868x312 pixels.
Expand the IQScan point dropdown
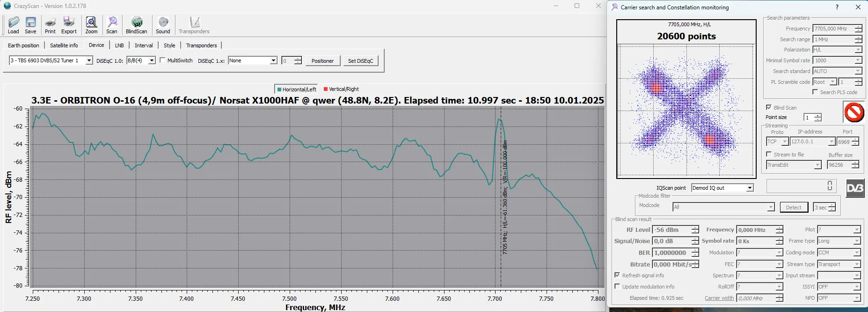[750, 188]
